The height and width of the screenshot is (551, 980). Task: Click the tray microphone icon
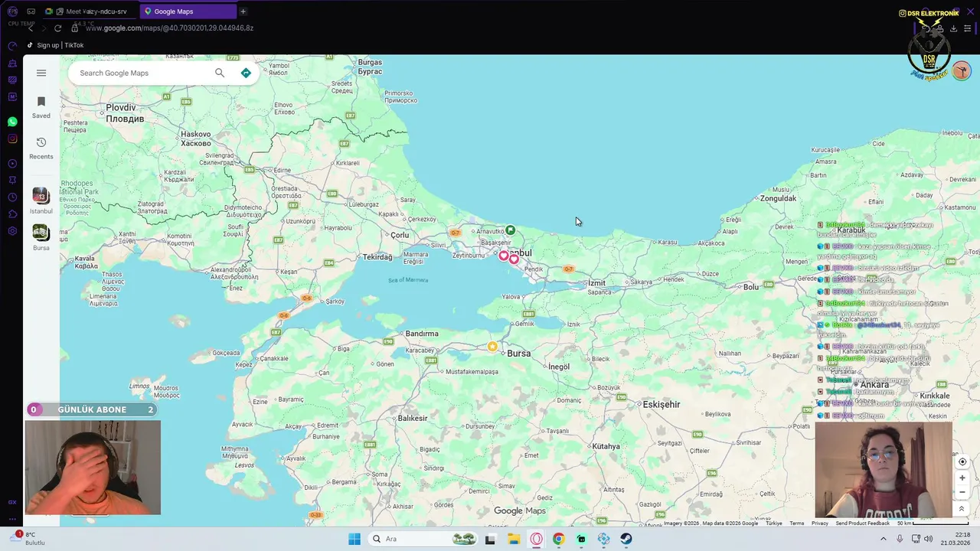(900, 539)
